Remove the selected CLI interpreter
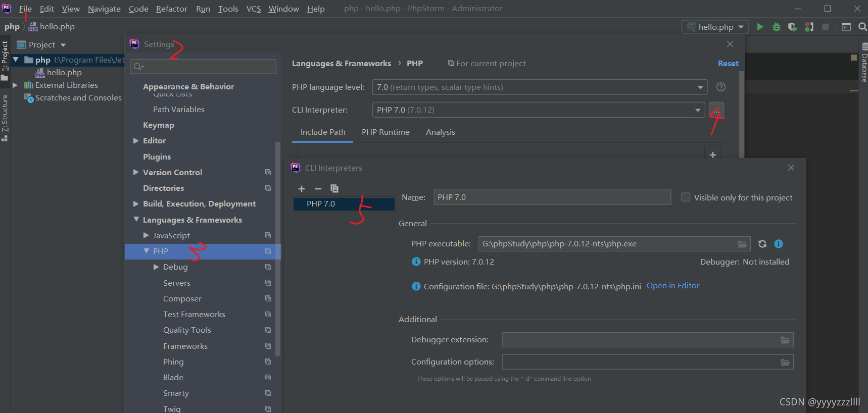 point(318,188)
